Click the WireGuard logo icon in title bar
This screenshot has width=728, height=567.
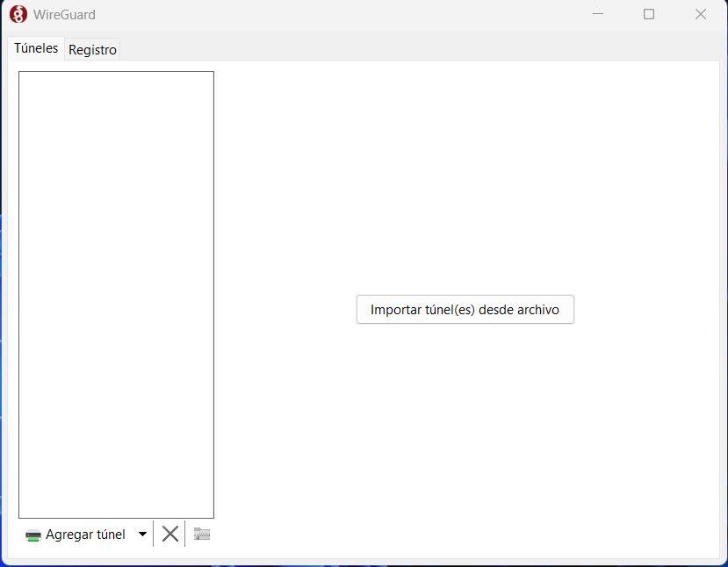pyautogui.click(x=18, y=14)
